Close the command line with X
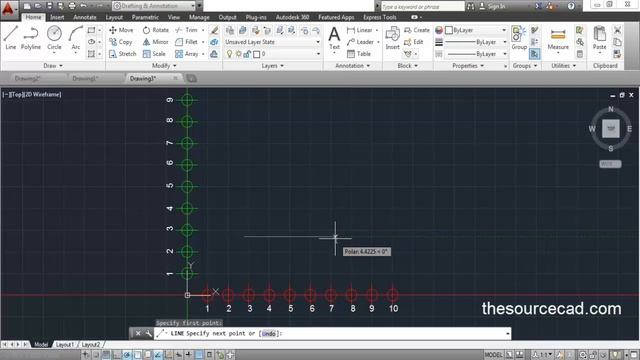 click(138, 333)
